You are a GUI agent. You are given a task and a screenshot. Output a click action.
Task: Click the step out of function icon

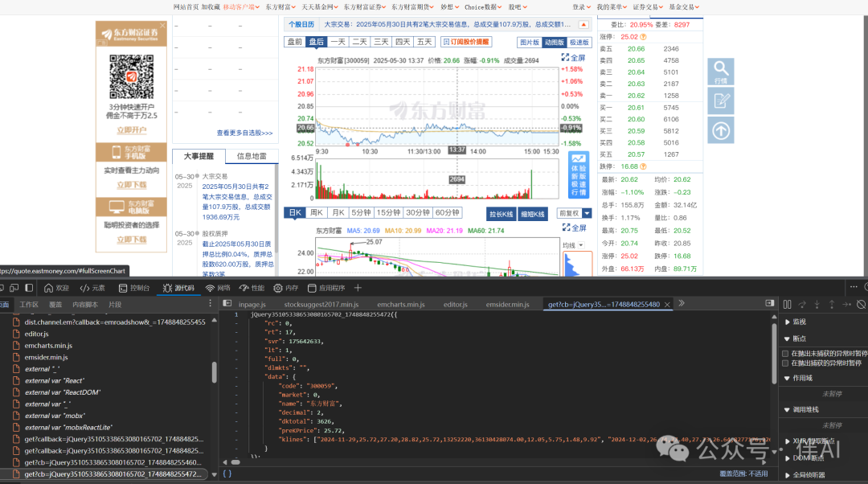(832, 304)
